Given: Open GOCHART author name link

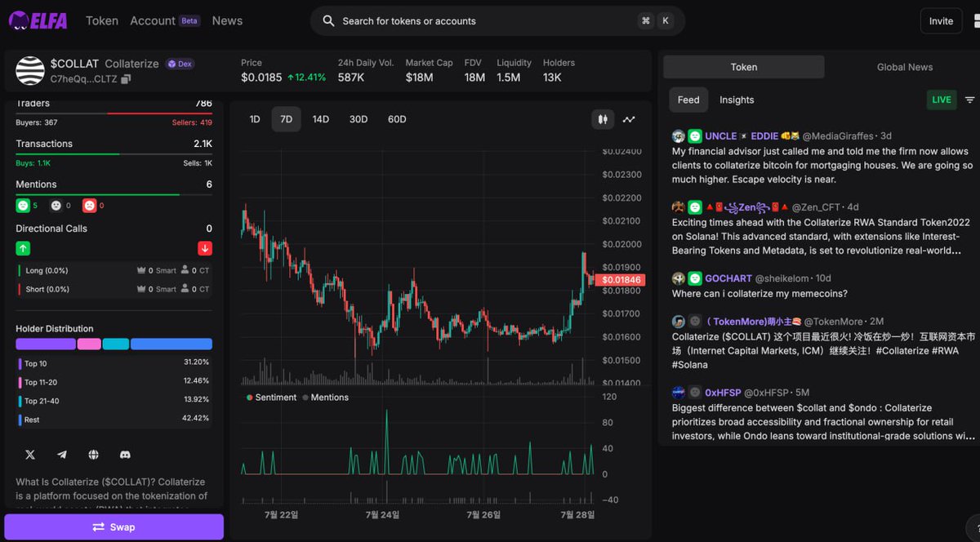Looking at the screenshot, I should (728, 278).
